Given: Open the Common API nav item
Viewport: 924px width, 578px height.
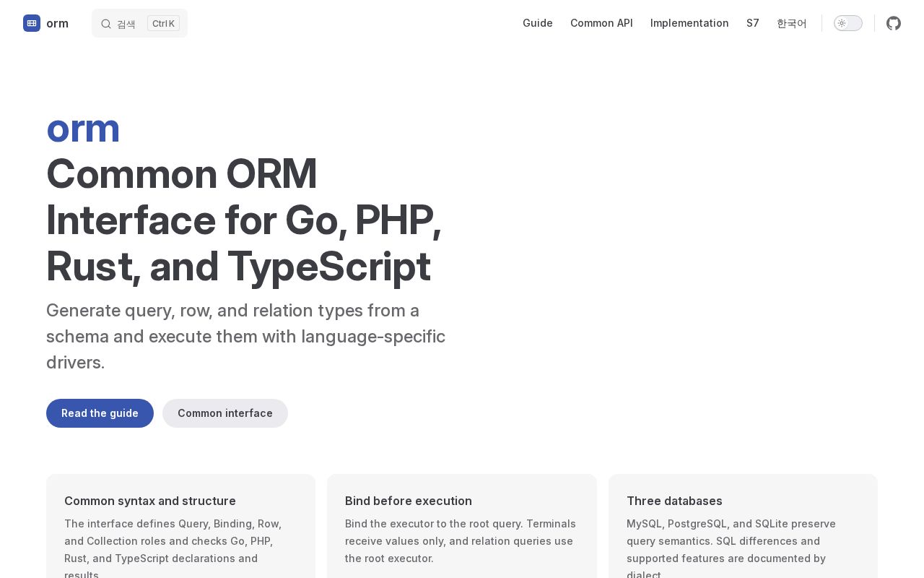Looking at the screenshot, I should [601, 23].
